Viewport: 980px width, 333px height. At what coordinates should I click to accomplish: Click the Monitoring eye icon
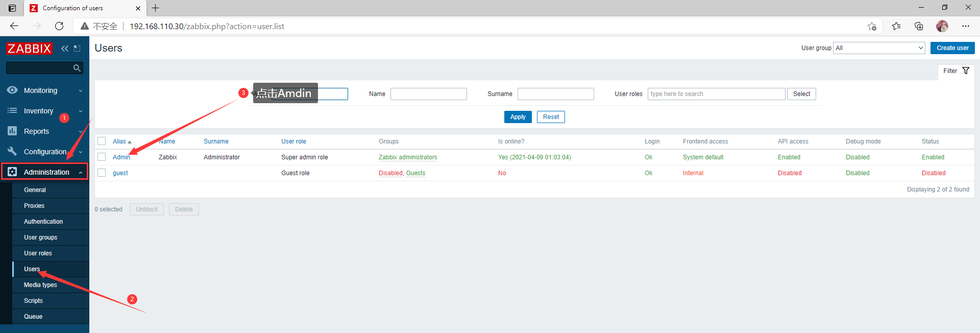click(x=12, y=90)
